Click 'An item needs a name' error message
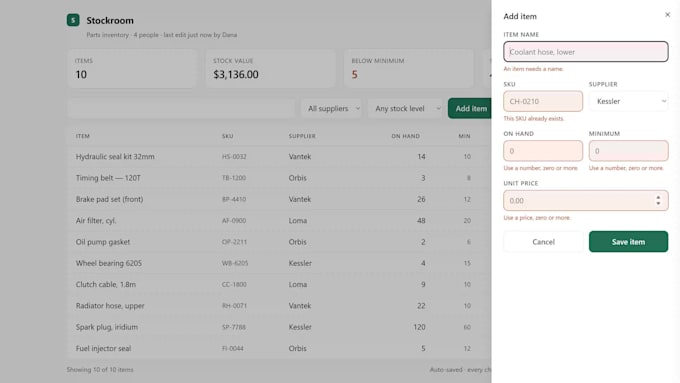Screen dimensions: 680x383 point(533,69)
